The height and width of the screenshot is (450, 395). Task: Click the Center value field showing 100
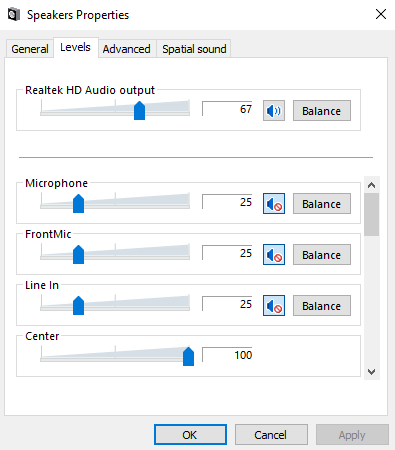[227, 355]
